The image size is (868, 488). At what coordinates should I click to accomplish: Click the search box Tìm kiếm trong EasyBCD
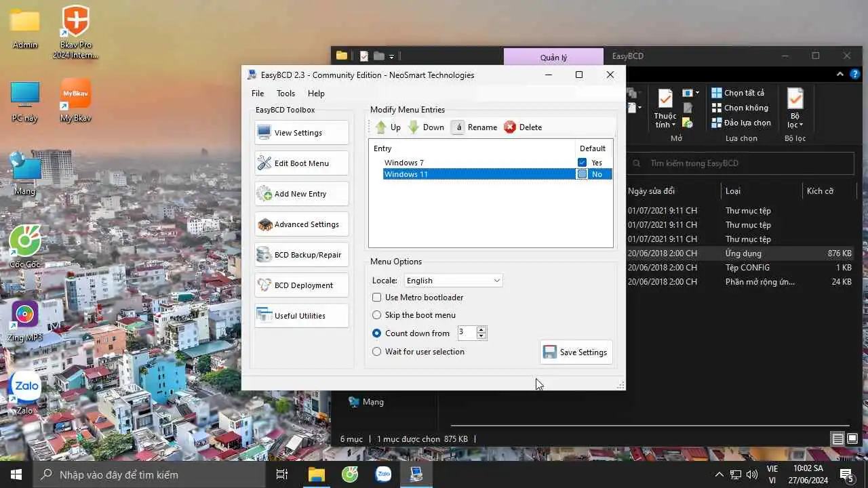[741, 163]
